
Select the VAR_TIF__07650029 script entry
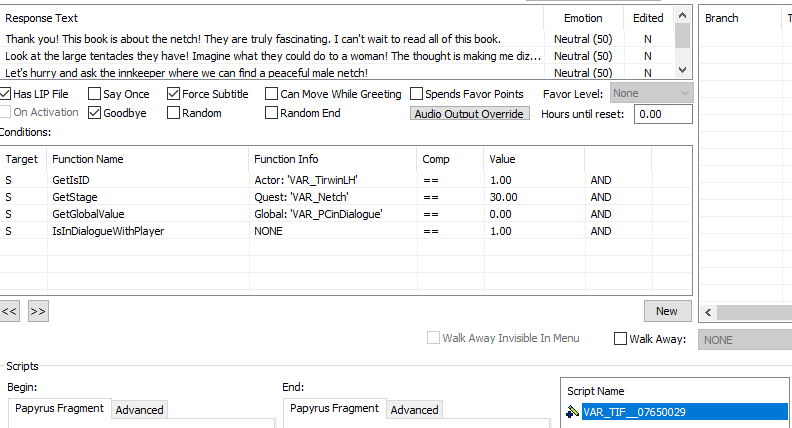coord(684,412)
